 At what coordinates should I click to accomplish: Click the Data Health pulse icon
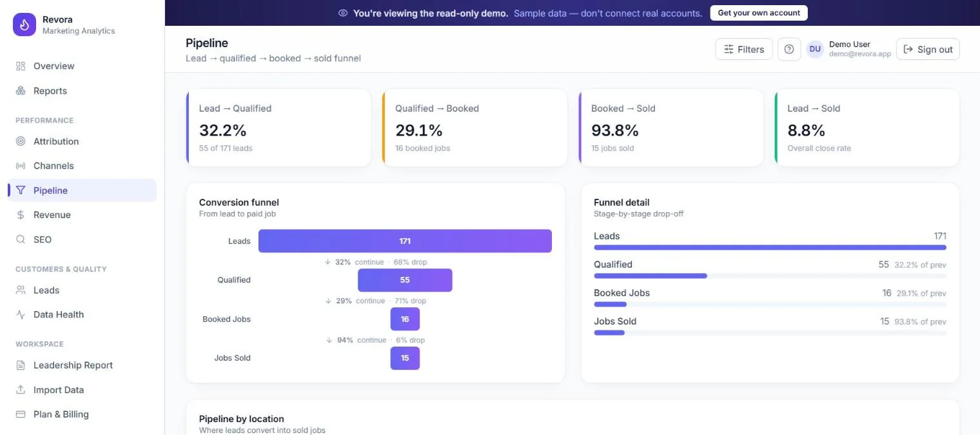coord(21,314)
